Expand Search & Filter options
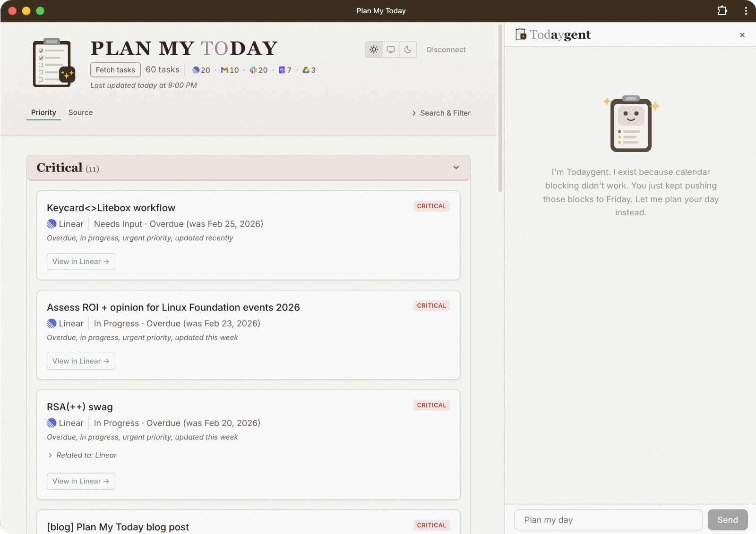Screen dimensions: 756x534 coord(440,113)
